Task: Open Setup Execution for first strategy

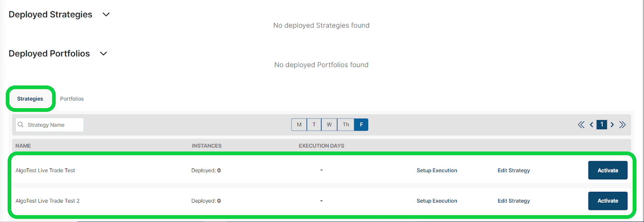Action: click(437, 171)
